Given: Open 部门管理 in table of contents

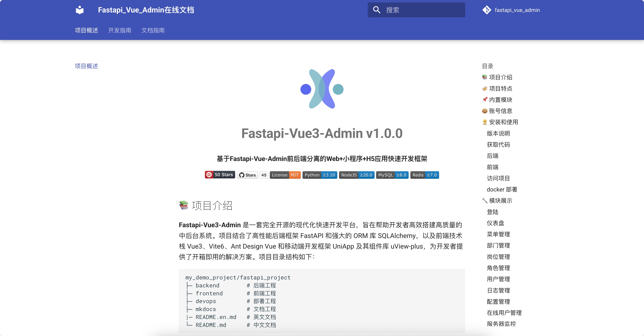Looking at the screenshot, I should pyautogui.click(x=498, y=246).
